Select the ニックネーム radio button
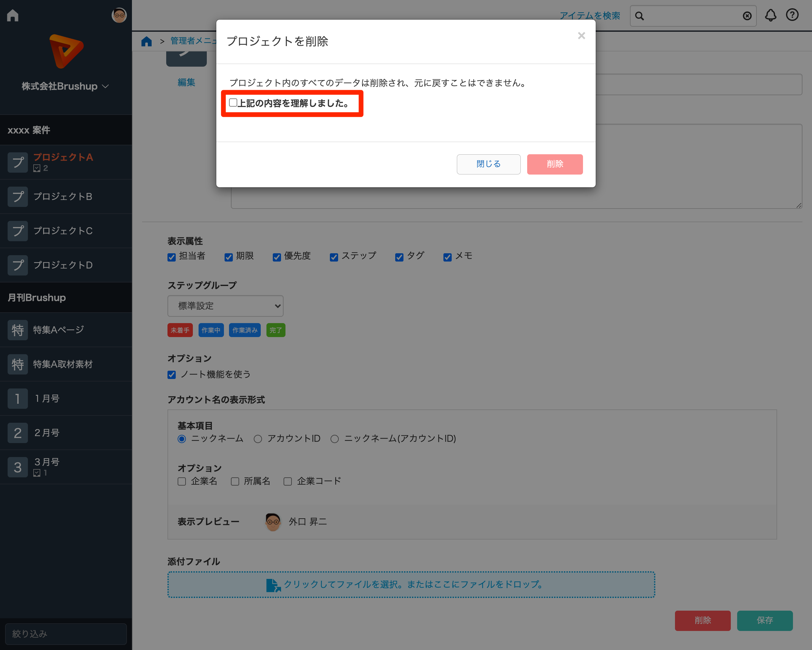Screen dimensions: 812x650 pyautogui.click(x=182, y=439)
